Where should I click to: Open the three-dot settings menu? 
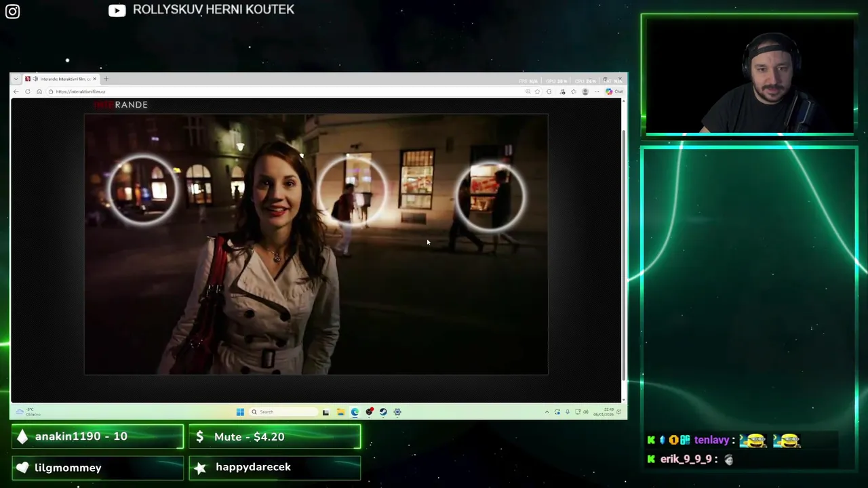597,91
